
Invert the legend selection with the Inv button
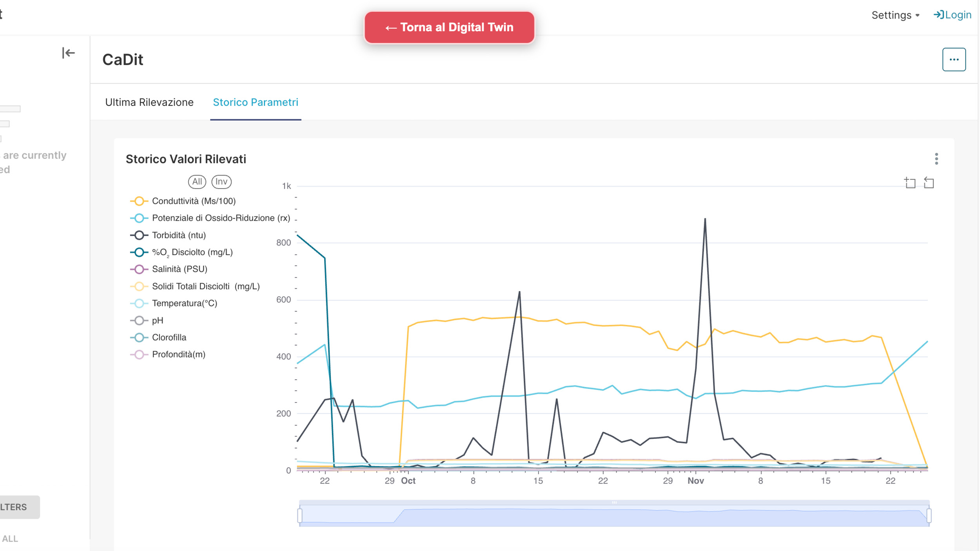pyautogui.click(x=221, y=181)
